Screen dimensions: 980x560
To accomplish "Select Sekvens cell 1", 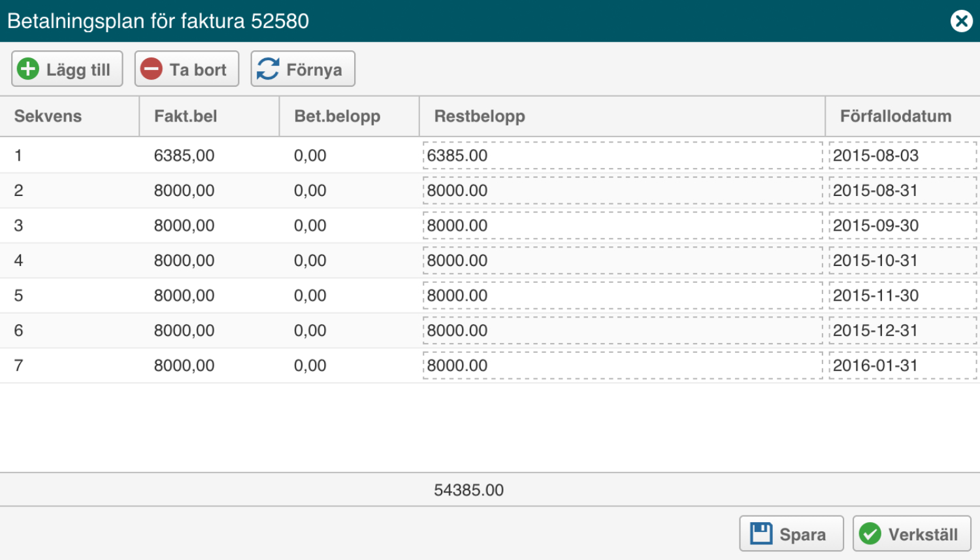I will click(69, 156).
